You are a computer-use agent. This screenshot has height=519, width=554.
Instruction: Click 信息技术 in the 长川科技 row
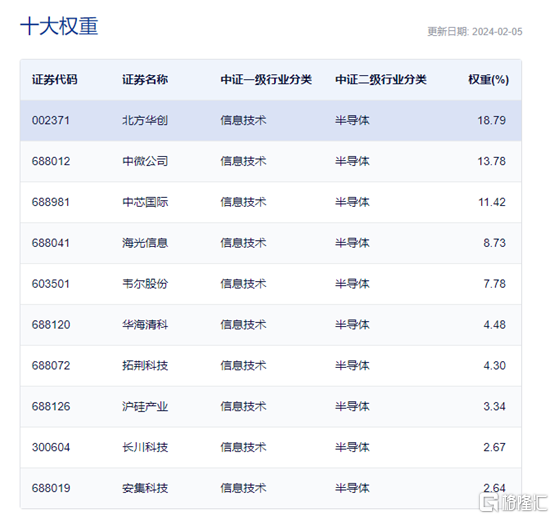[243, 447]
